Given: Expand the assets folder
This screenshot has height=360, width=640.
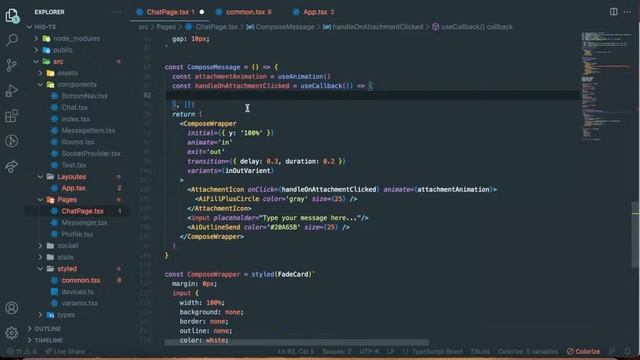Looking at the screenshot, I should [x=67, y=73].
